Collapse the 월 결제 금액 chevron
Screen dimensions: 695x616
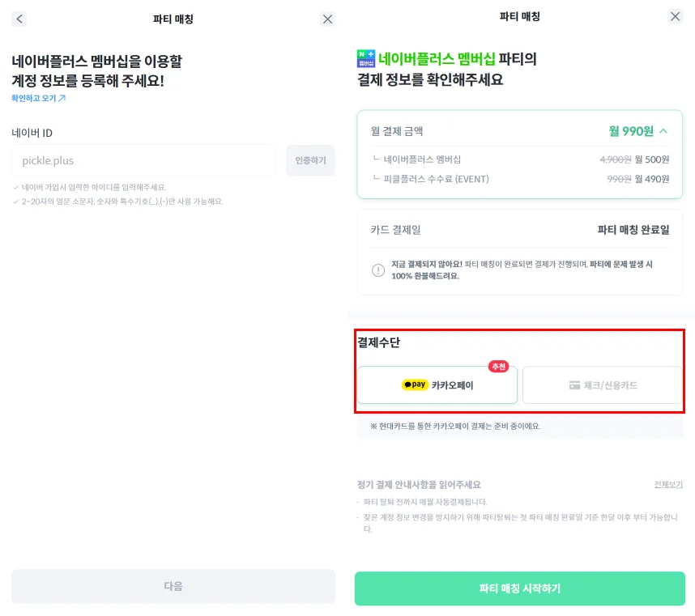(x=663, y=130)
